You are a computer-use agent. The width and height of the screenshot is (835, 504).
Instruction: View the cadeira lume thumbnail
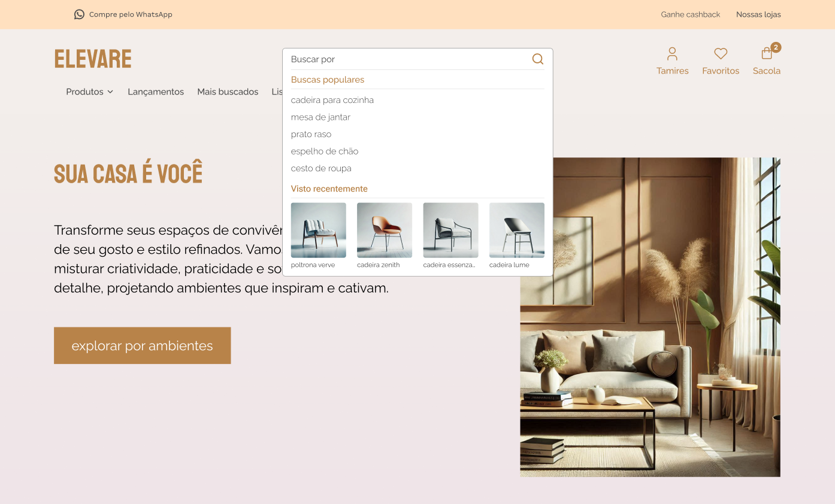click(516, 230)
